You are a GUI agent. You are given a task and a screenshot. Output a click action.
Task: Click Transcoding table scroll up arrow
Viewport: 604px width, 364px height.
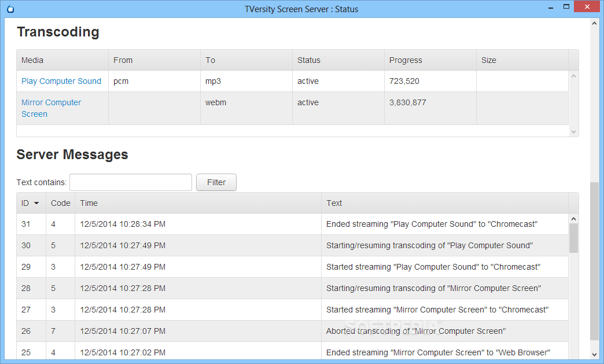tap(573, 76)
